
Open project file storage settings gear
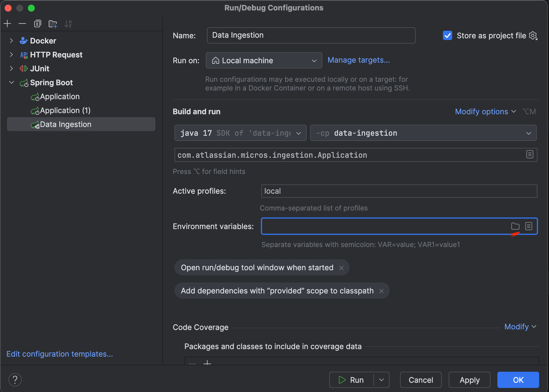[x=533, y=36]
